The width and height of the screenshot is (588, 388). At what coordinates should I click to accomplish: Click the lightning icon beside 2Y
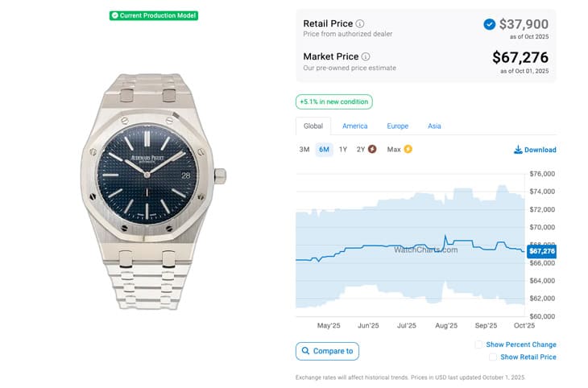372,149
